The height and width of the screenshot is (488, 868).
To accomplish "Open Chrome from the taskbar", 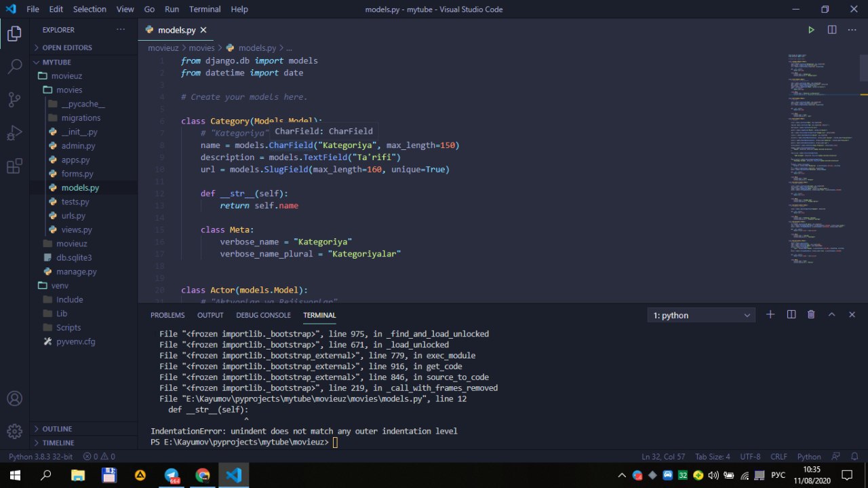I will click(x=203, y=475).
